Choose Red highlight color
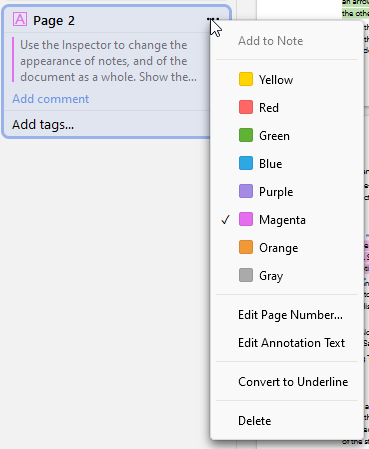Screen dimensions: 369x449 [x=287, y=108]
